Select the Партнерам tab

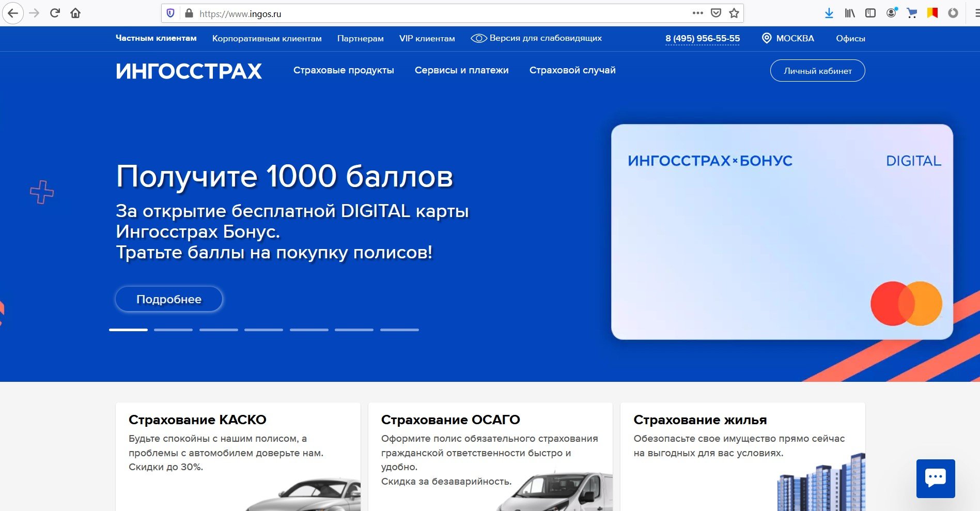pos(361,38)
